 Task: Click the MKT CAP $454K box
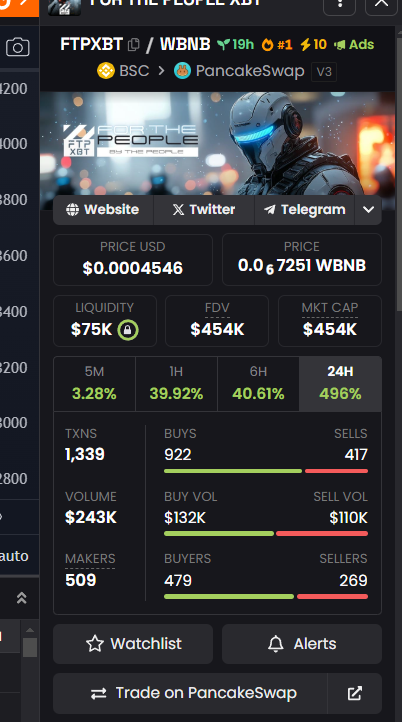click(330, 320)
